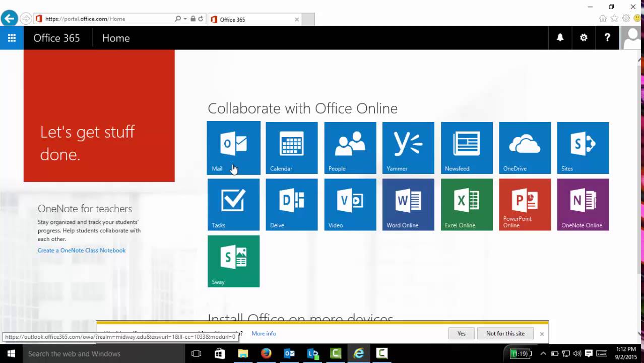The height and width of the screenshot is (363, 644).
Task: Switch to the Office 365 browser tab
Action: pos(254,20)
